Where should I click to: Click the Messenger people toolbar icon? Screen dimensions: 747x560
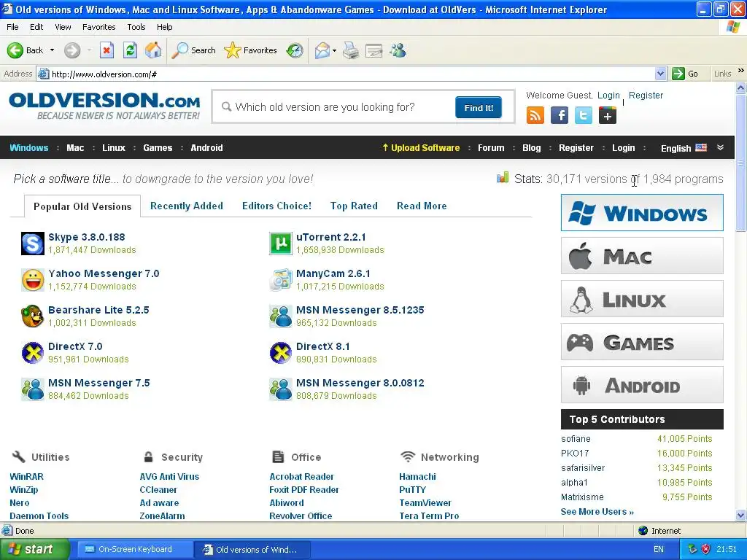pyautogui.click(x=398, y=50)
